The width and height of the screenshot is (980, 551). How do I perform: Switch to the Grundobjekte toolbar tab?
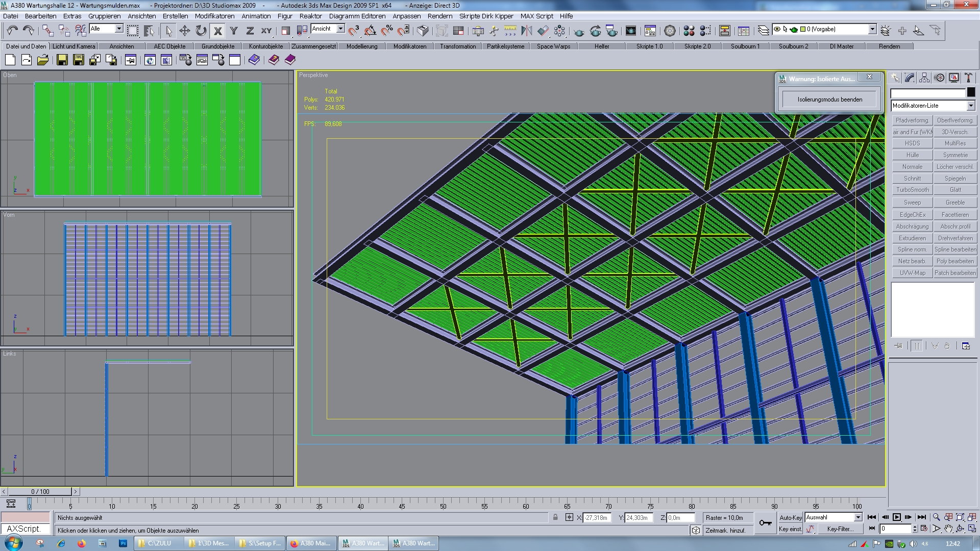218,46
